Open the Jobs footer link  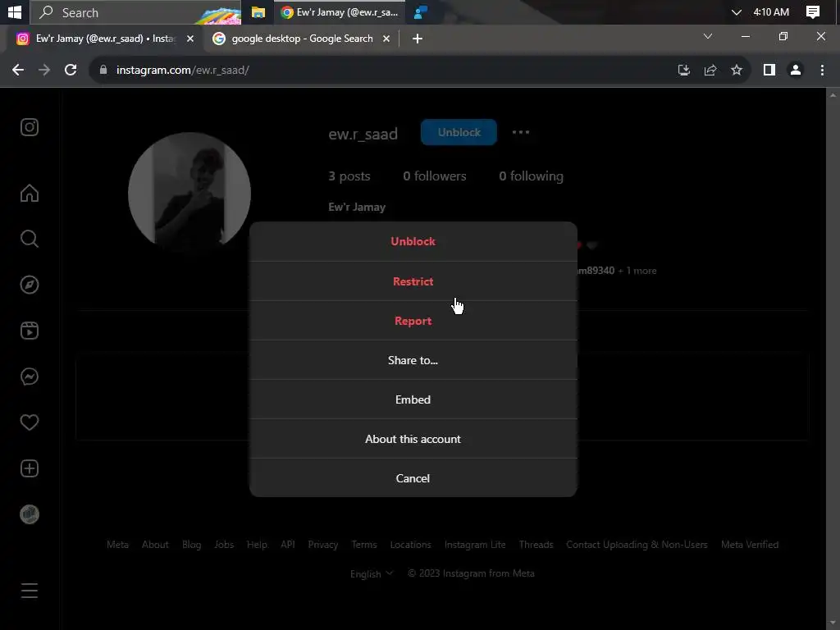point(224,545)
